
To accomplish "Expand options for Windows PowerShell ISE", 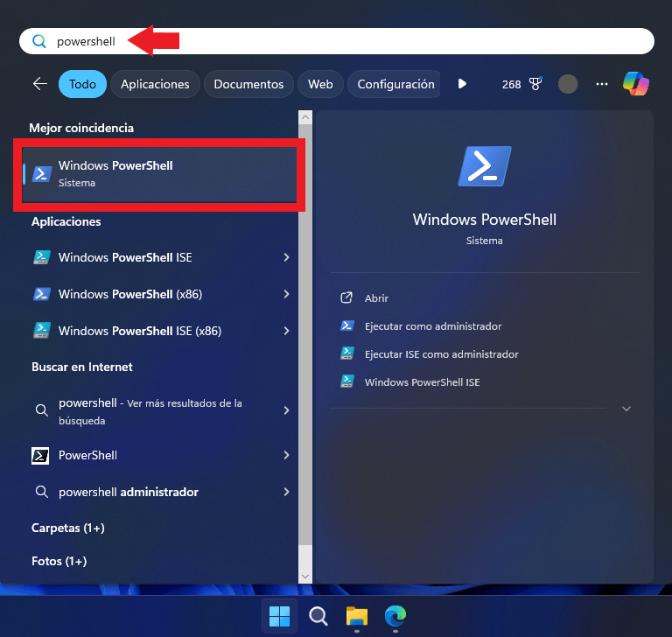I will 286,257.
